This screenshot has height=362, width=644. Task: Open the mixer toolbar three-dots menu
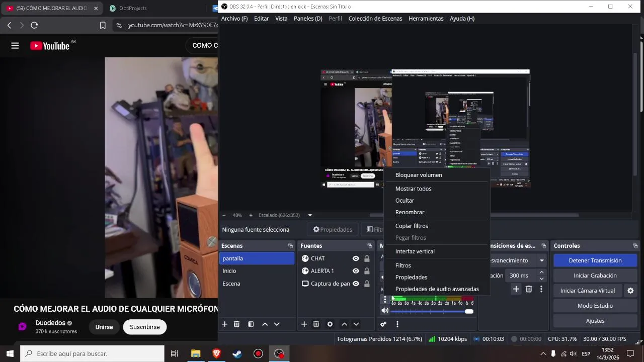397,324
